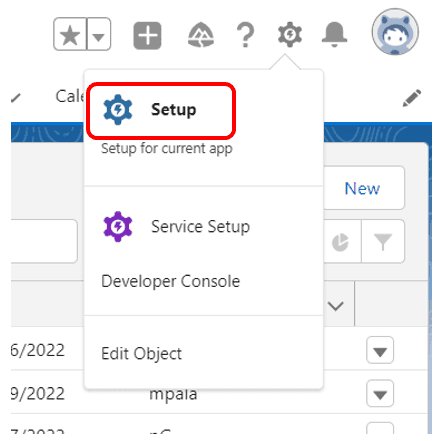Open the favorites list dropdown arrow
This screenshot has height=441, width=438.
pos(99,34)
